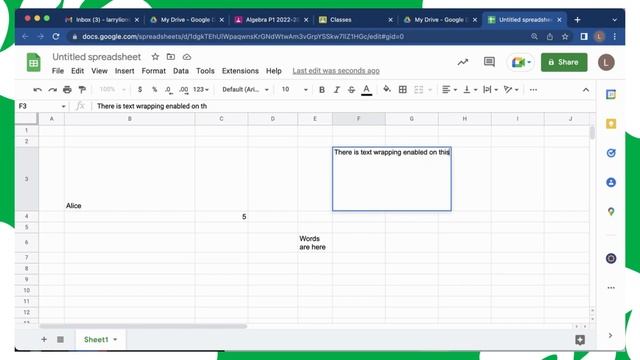Image resolution: width=640 pixels, height=360 pixels.
Task: Open the Tools menu
Action: tap(205, 71)
